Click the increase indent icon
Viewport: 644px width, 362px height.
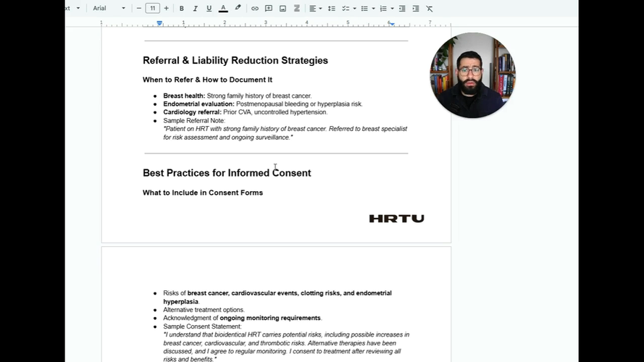tap(416, 9)
